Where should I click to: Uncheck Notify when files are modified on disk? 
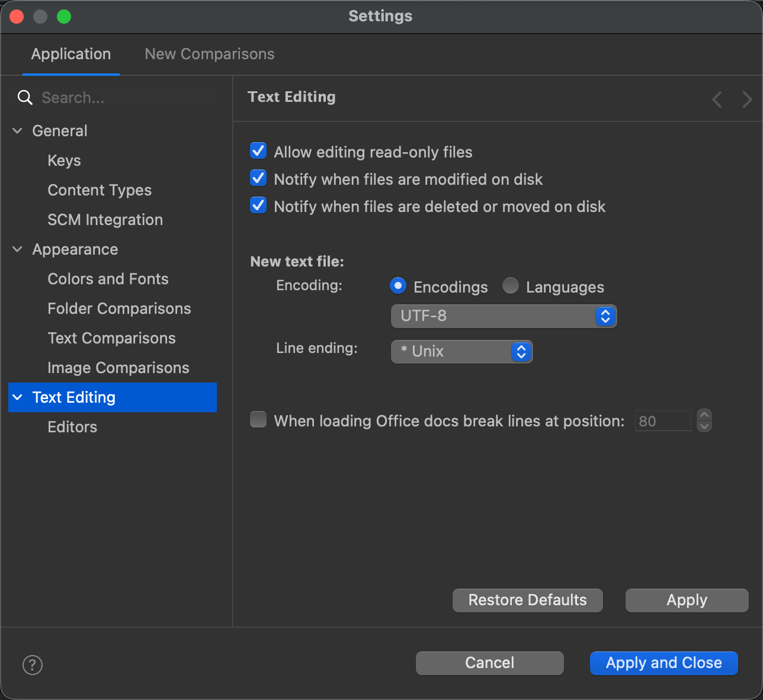click(x=258, y=178)
